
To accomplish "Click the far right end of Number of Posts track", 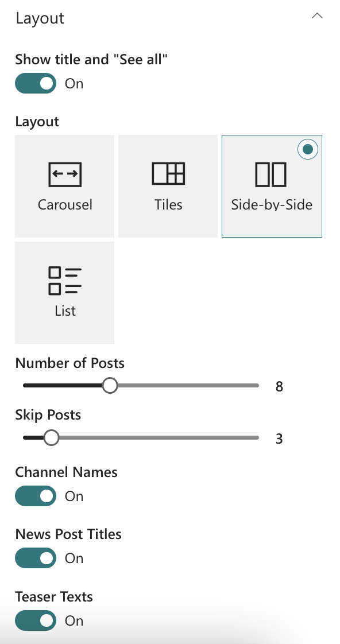I will (x=257, y=386).
